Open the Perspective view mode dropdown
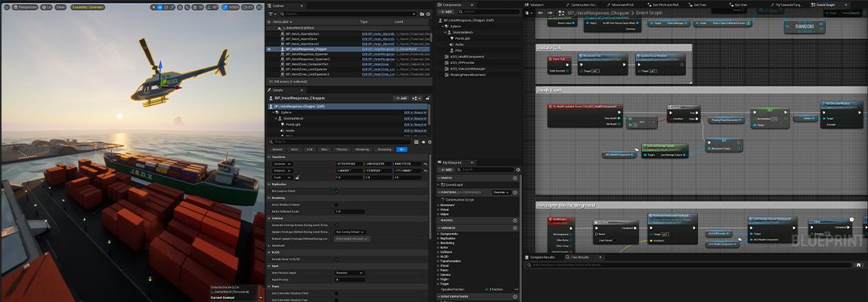 pos(25,8)
